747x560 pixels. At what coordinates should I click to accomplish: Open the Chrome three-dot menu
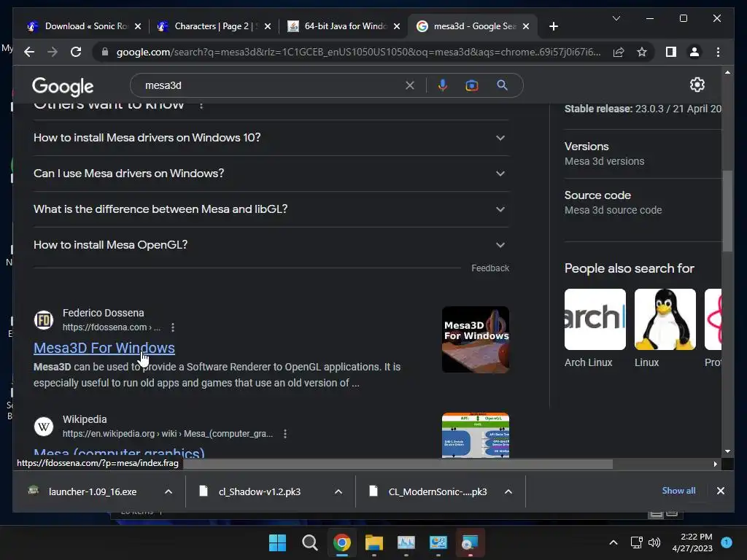(718, 52)
